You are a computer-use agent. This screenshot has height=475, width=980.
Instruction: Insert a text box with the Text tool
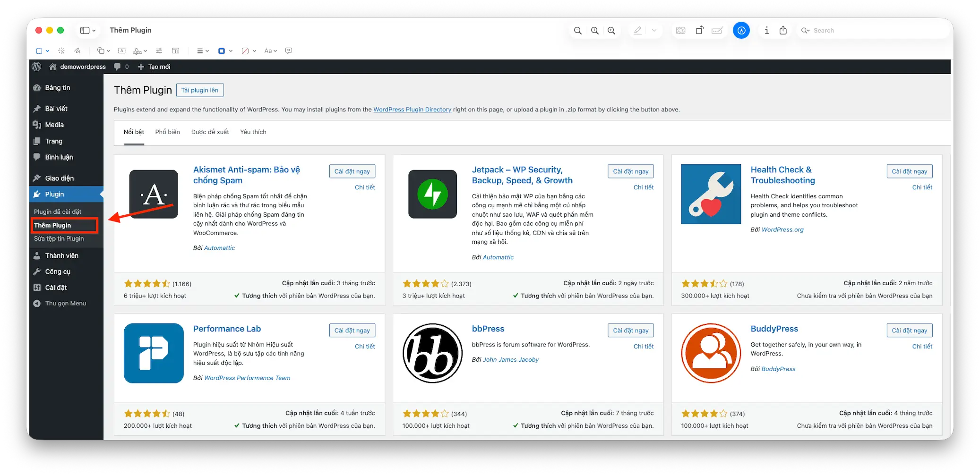pyautogui.click(x=122, y=51)
